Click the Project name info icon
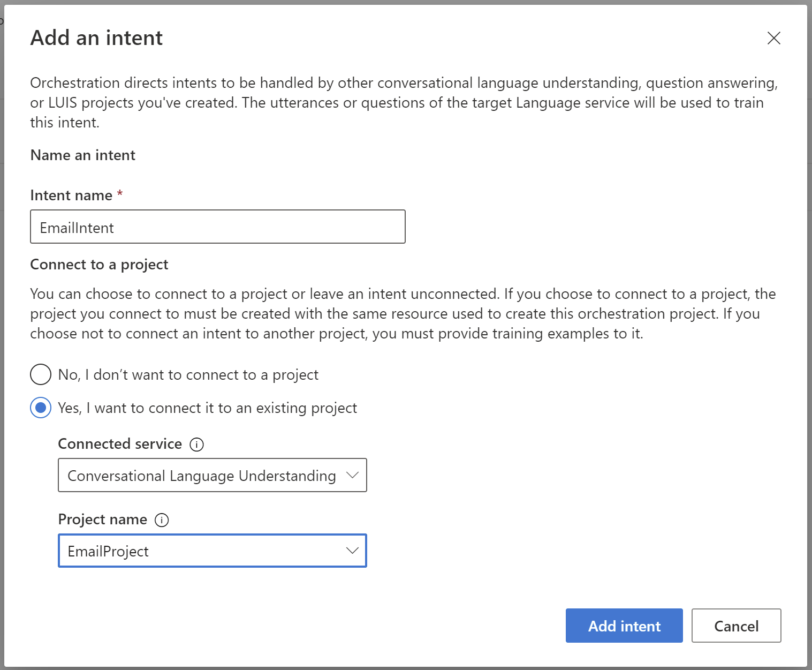Screen dimensions: 812x670 [162, 520]
